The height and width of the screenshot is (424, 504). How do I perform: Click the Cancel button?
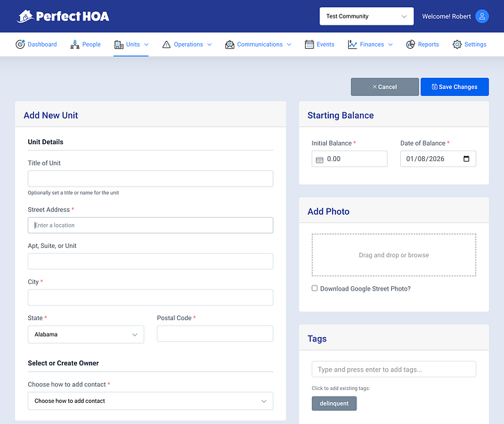click(385, 87)
